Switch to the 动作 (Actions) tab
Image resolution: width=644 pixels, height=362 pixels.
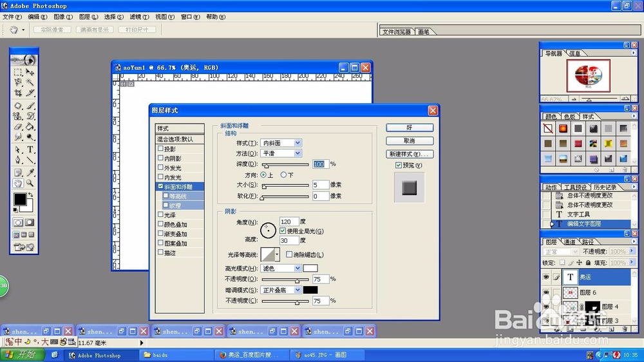pos(551,187)
